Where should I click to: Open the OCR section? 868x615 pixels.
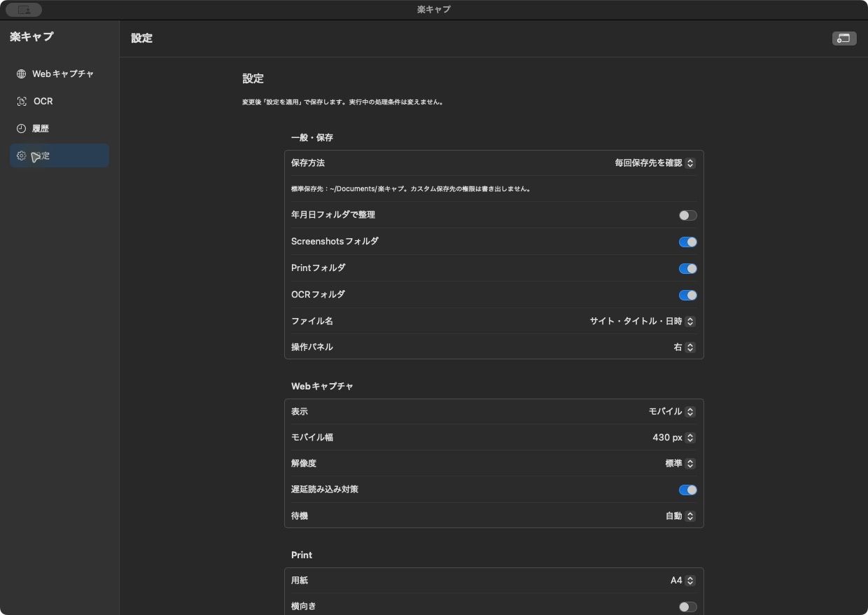click(x=59, y=102)
